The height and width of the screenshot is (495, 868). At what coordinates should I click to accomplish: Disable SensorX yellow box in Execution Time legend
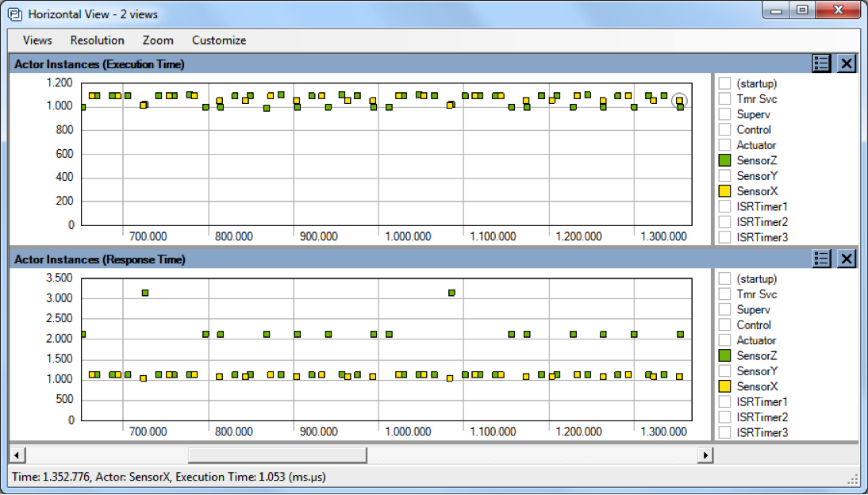[724, 191]
